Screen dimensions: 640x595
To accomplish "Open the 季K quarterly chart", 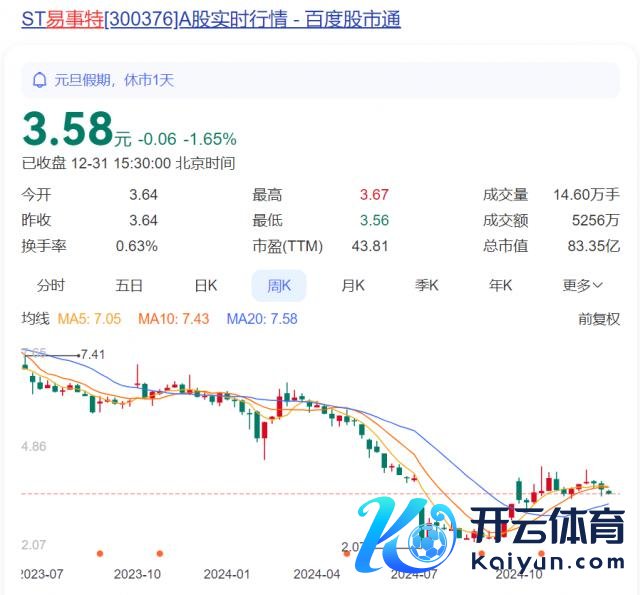I will [x=427, y=285].
